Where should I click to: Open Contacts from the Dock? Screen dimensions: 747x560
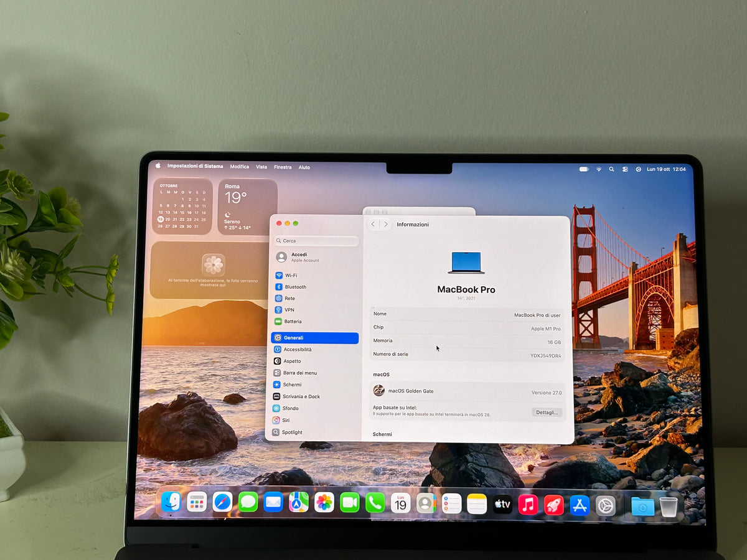click(426, 503)
